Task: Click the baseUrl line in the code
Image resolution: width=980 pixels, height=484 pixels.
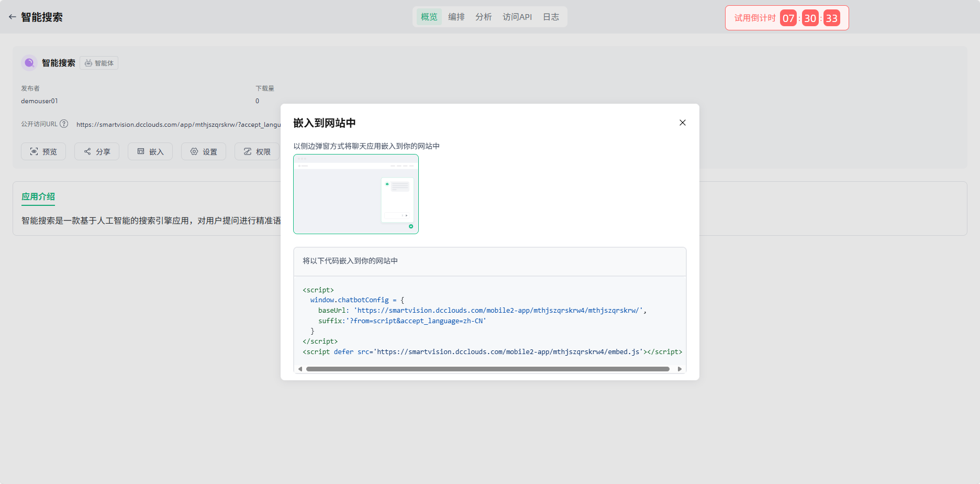Action: [x=482, y=310]
